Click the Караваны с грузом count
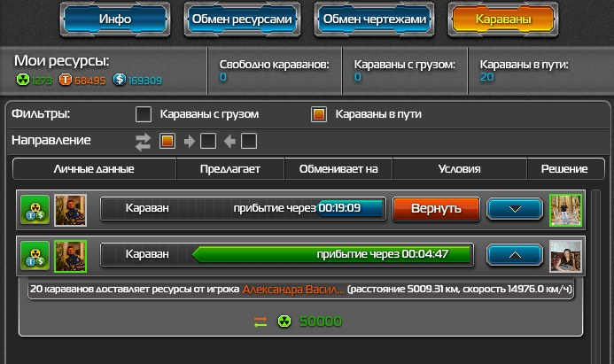The width and height of the screenshot is (614, 364). (x=358, y=77)
